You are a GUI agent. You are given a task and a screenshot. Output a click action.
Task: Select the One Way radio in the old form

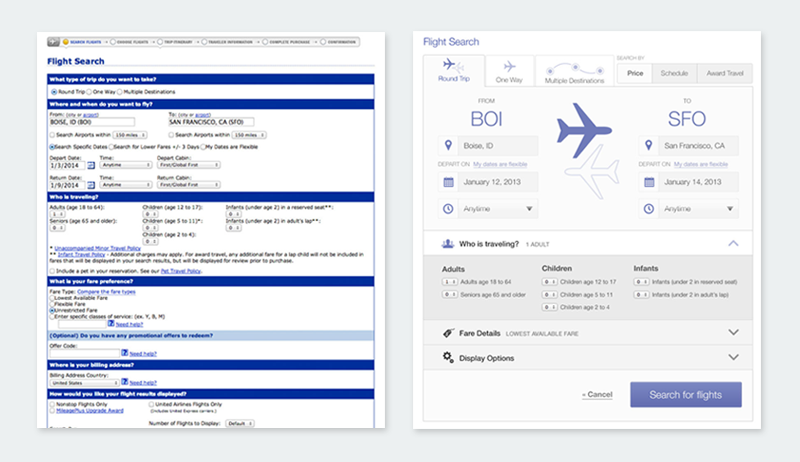(x=89, y=92)
